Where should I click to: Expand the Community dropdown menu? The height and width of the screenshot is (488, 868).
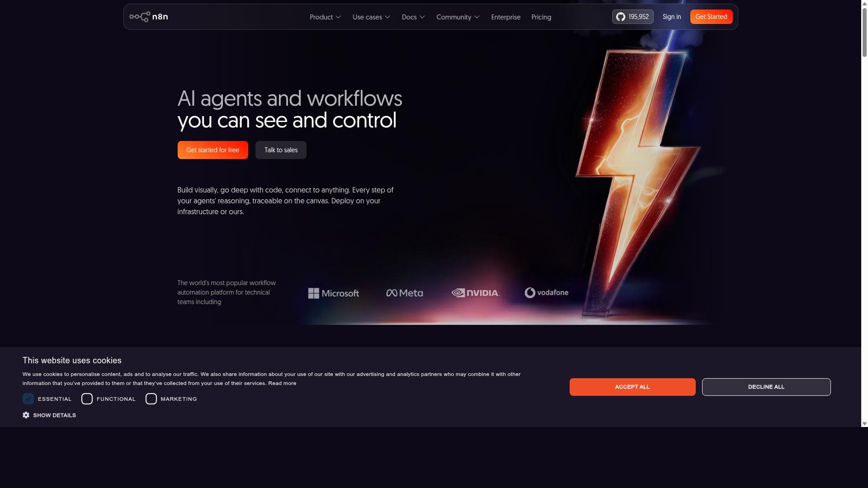tap(458, 17)
